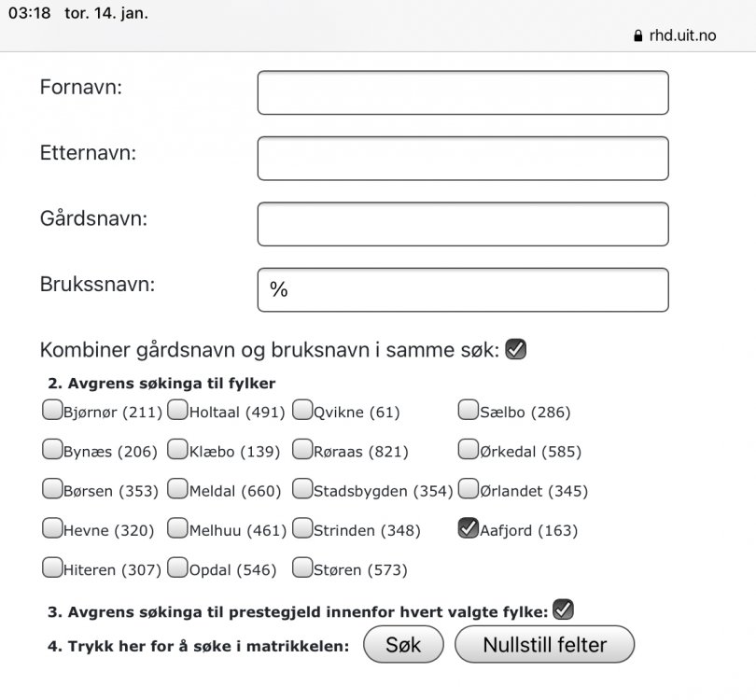Uncheck the Aafjord (163) checkbox
The width and height of the screenshot is (756, 700).
(x=468, y=529)
